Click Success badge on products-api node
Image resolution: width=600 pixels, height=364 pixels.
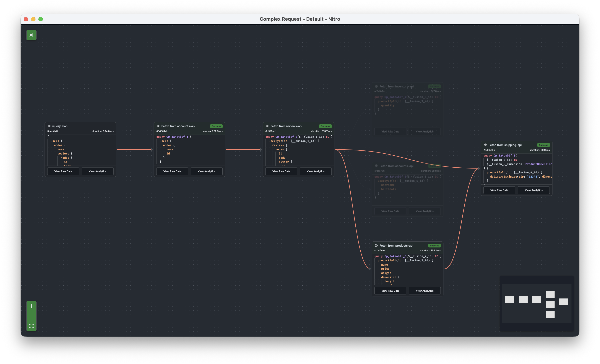pos(434,245)
